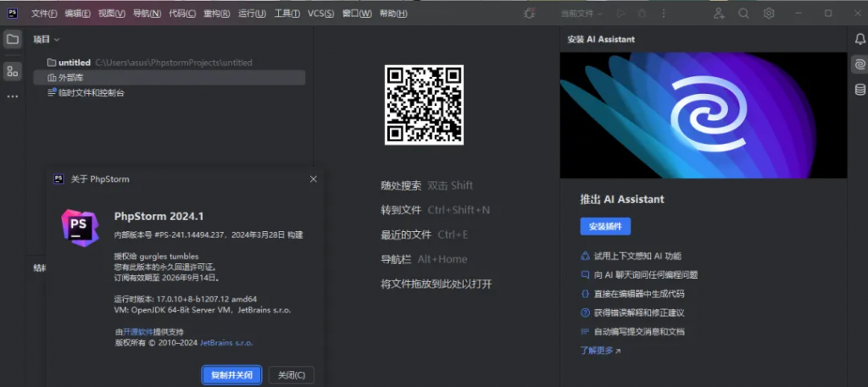Open the Database tool window icon
The height and width of the screenshot is (387, 868).
click(860, 90)
